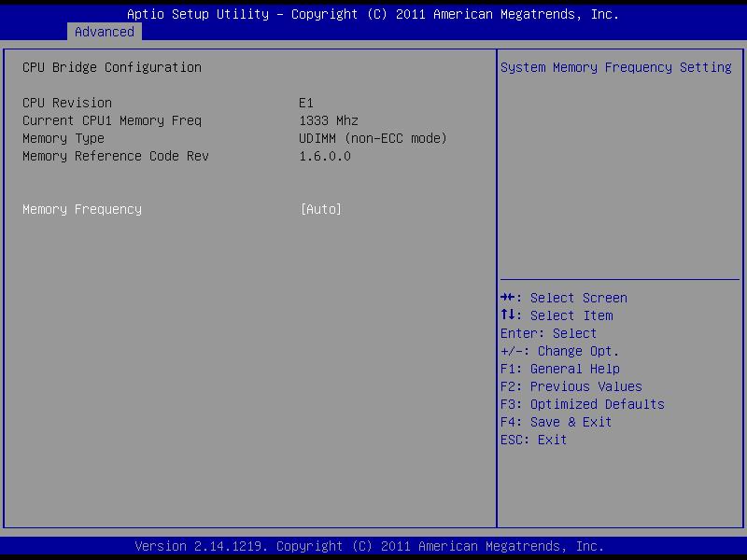Viewport: 747px width, 560px height.
Task: Click ESC: Exit
Action: tap(533, 440)
